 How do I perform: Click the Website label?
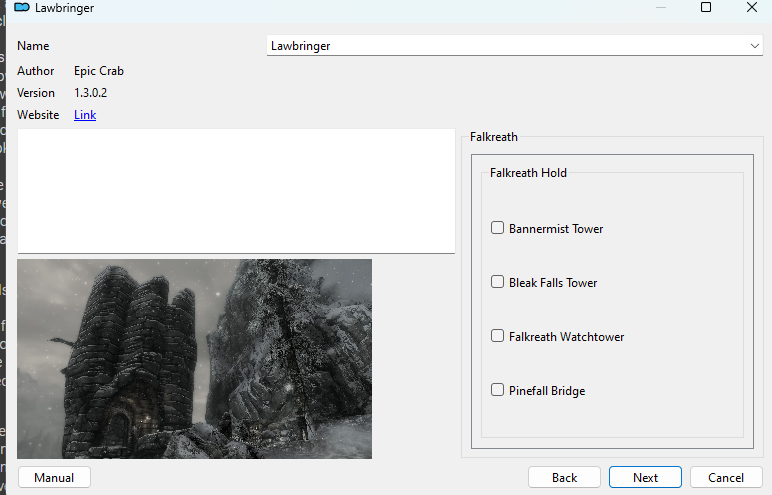(38, 115)
